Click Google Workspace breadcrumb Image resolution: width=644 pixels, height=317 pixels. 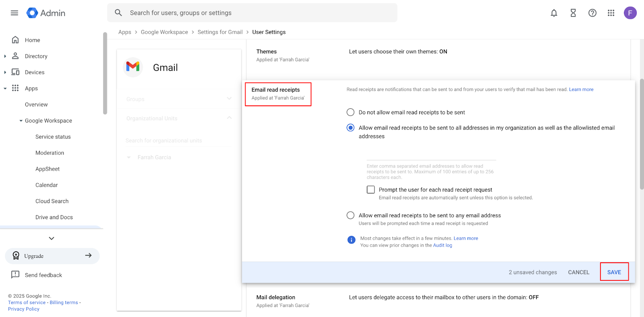tap(164, 32)
